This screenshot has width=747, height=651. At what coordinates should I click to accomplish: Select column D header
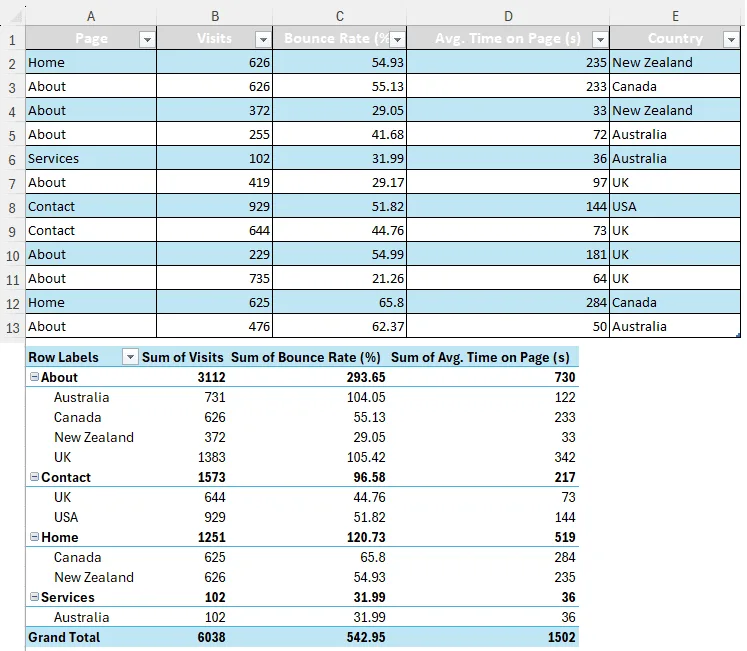[x=508, y=16]
